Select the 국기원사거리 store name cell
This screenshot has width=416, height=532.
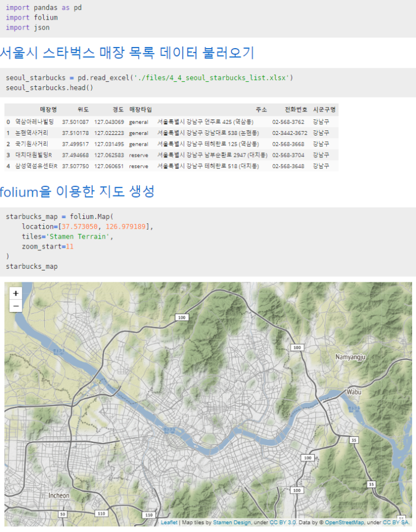coord(32,144)
